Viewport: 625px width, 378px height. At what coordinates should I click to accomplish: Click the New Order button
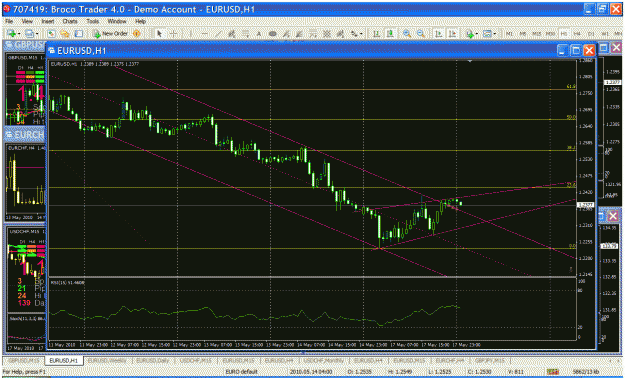pyautogui.click(x=110, y=34)
